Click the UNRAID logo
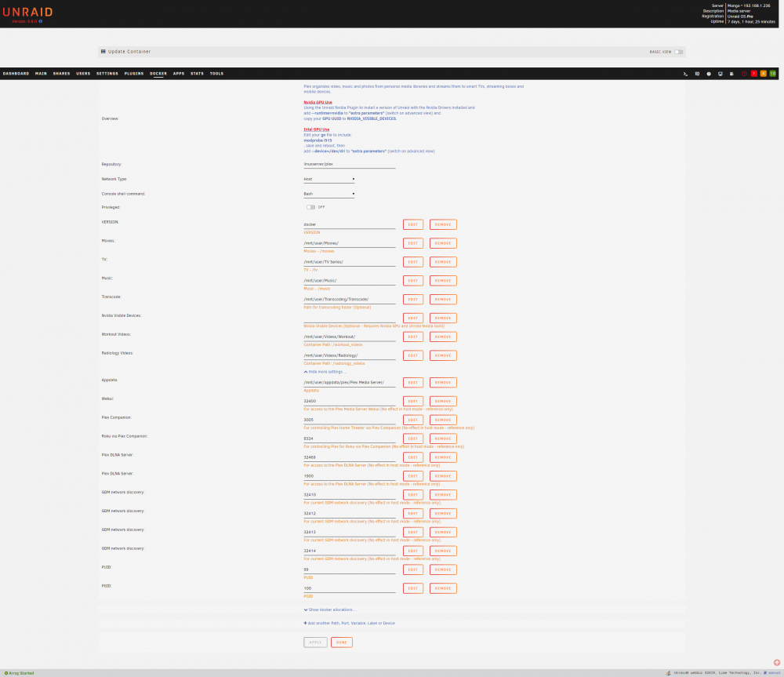The image size is (784, 677). tap(27, 12)
